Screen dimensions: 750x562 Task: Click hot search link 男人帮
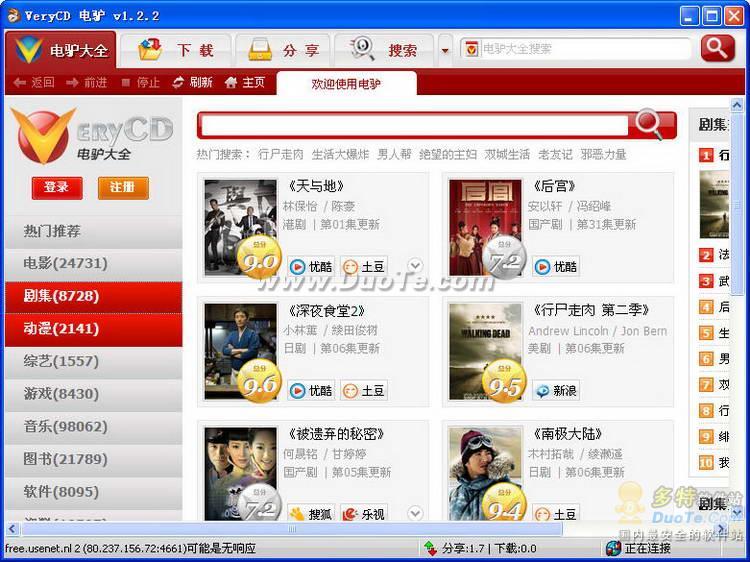tap(394, 154)
